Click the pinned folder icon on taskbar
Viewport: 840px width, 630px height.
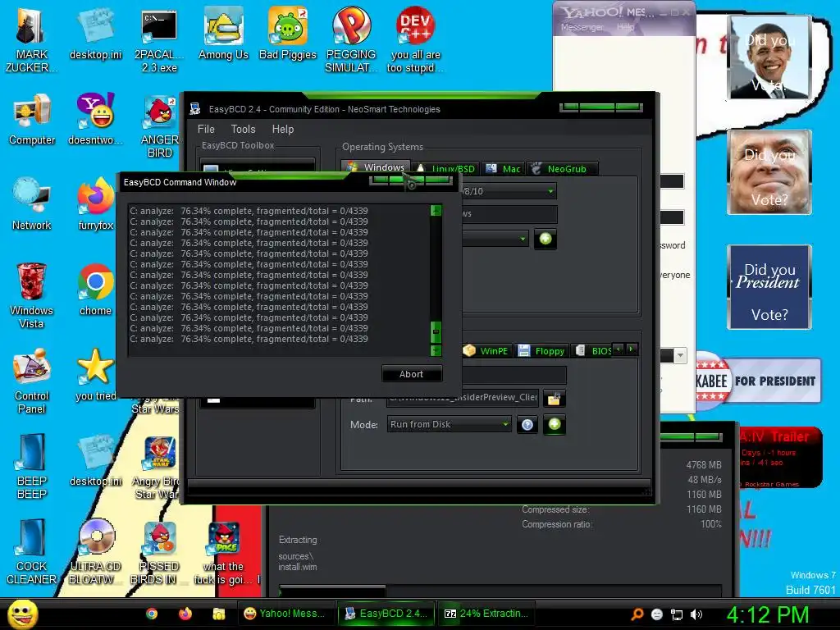pos(218,614)
